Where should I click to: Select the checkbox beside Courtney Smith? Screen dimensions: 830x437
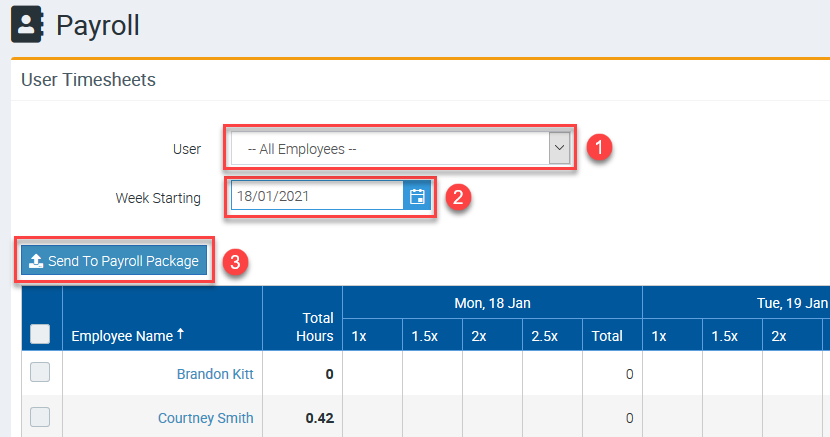[x=40, y=417]
